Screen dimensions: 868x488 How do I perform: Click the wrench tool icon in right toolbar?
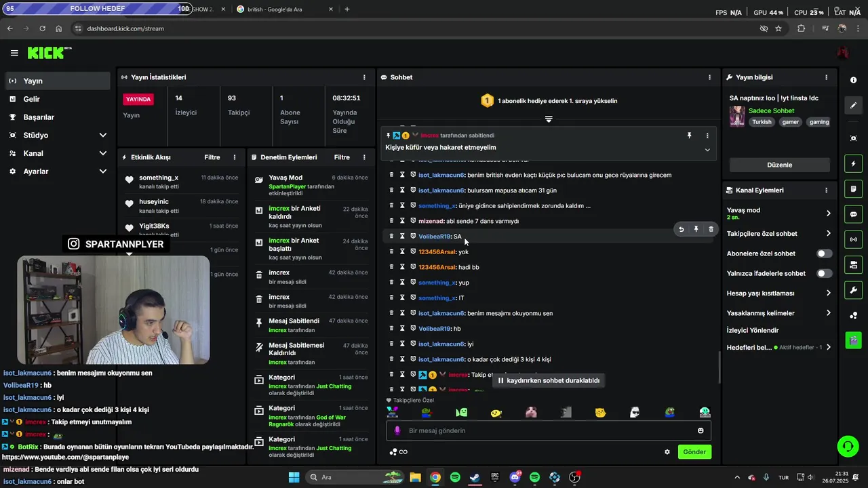[853, 290]
